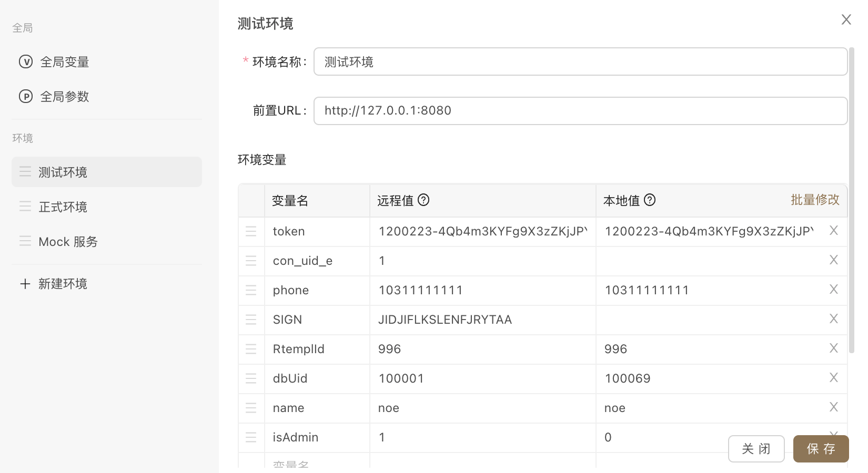Viewport: 868px width, 473px height.
Task: Click the V icon beside 全局变量
Action: (x=26, y=62)
